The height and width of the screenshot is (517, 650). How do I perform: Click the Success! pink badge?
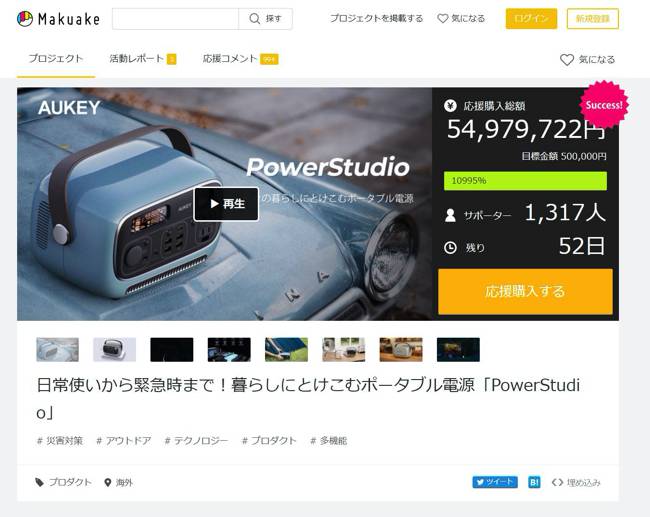coord(604,104)
